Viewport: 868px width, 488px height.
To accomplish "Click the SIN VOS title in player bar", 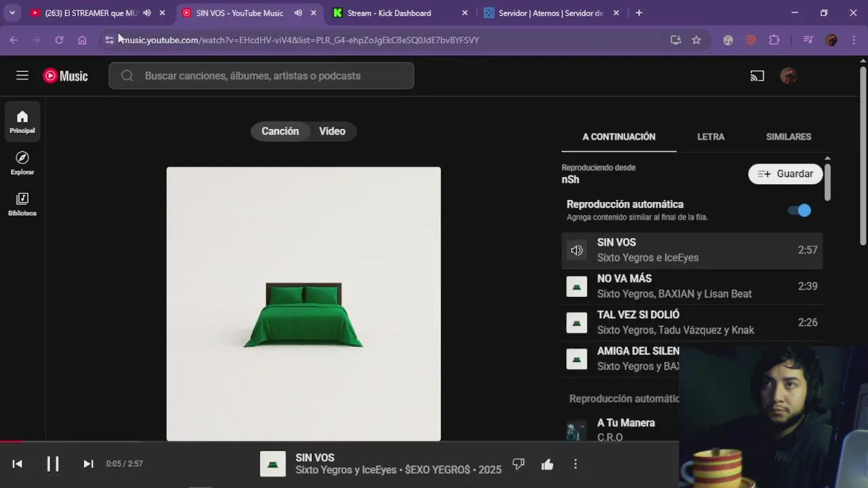I will pyautogui.click(x=315, y=457).
